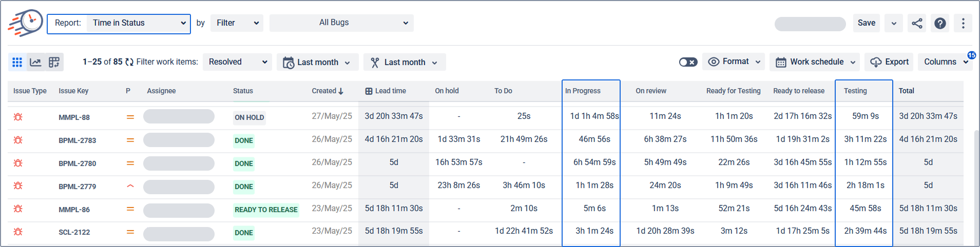Click the Status column header
The height and width of the screenshot is (247, 980).
click(x=243, y=91)
